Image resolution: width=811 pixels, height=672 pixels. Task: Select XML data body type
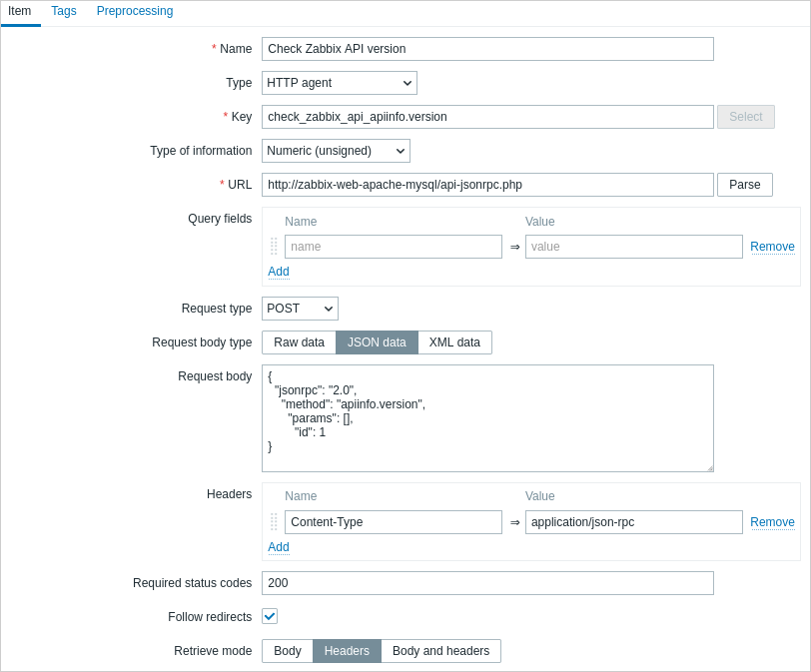point(454,342)
